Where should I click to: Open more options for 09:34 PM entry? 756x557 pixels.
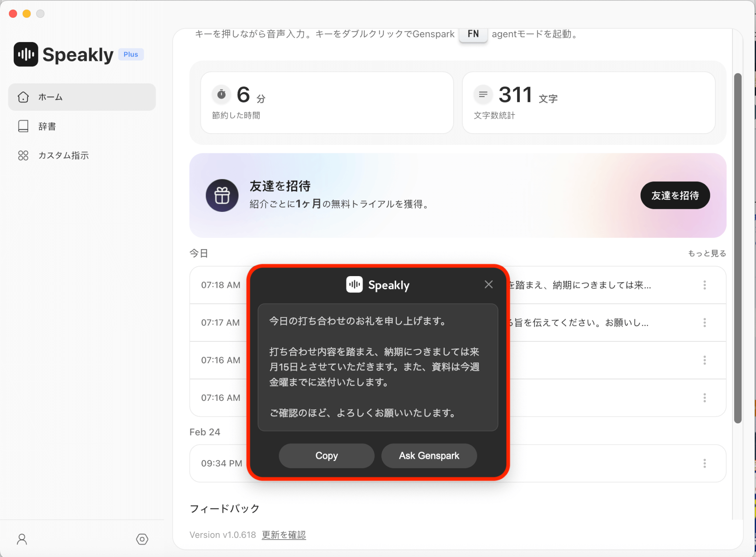(x=704, y=463)
